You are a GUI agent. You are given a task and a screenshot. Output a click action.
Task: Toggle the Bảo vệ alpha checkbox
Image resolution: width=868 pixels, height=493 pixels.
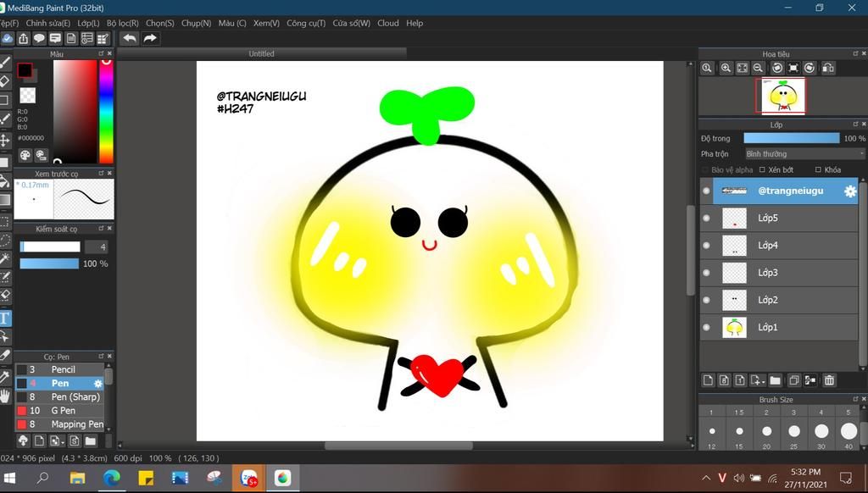tap(704, 170)
